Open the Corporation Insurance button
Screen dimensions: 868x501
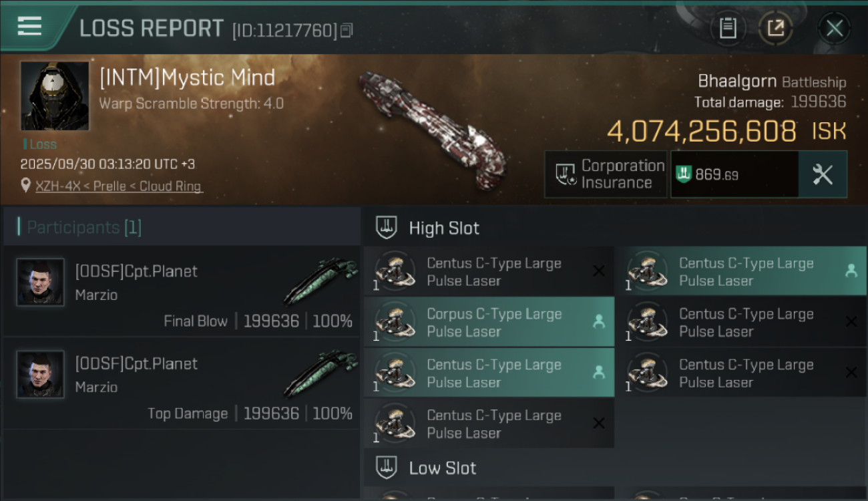coord(606,174)
